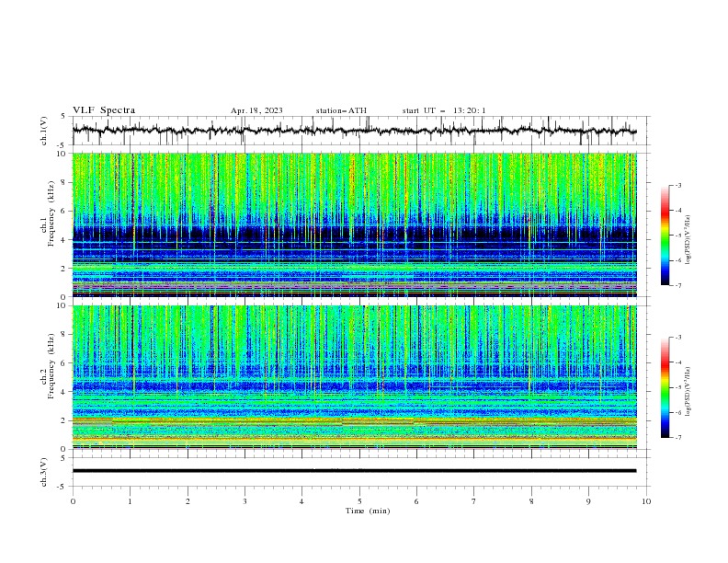Image resolution: width=728 pixels, height=563 pixels.
Task: Click the ch.1 spectrogram panel
Action: pyautogui.click(x=355, y=224)
